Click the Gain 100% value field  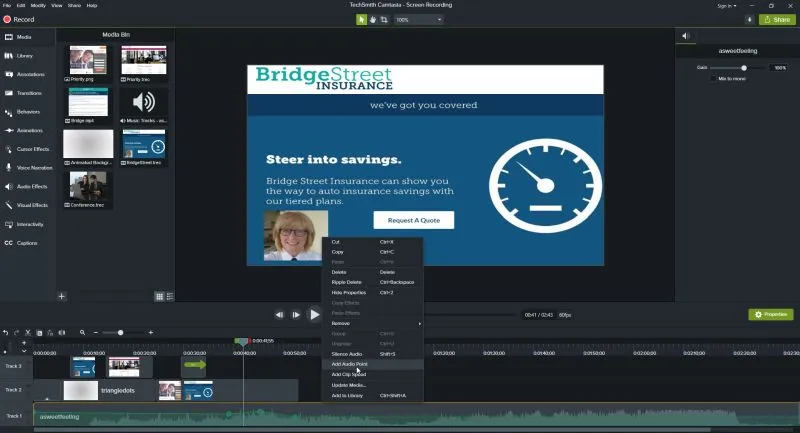781,68
